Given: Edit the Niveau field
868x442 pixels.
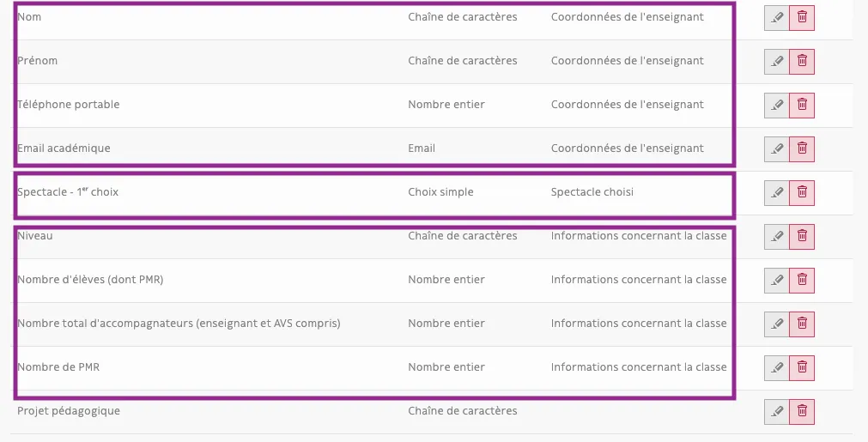Looking at the screenshot, I should click(777, 236).
